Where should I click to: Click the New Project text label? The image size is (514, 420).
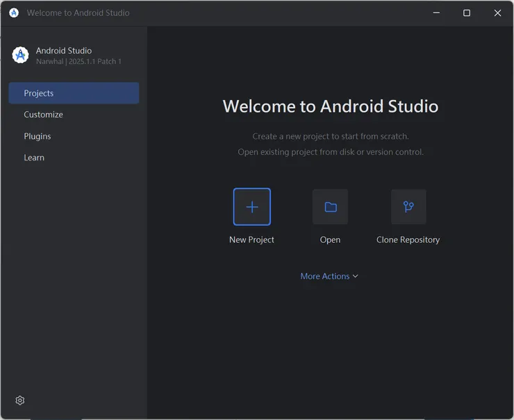pos(251,240)
